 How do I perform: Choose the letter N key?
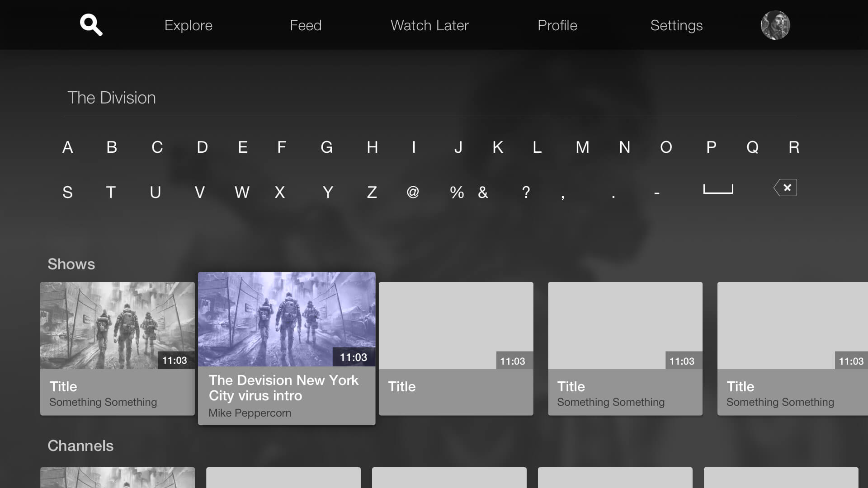[x=624, y=147]
